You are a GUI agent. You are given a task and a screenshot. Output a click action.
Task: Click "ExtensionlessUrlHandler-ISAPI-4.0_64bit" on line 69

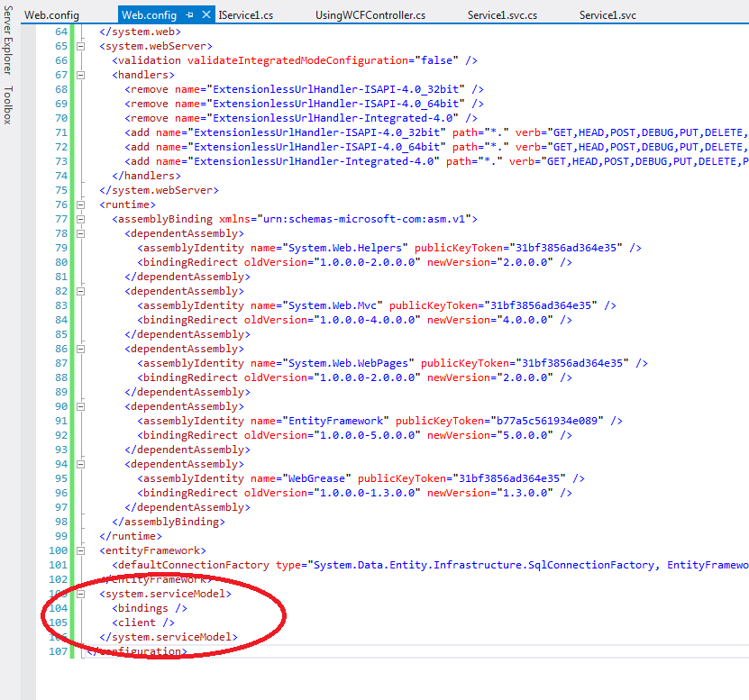336,104
